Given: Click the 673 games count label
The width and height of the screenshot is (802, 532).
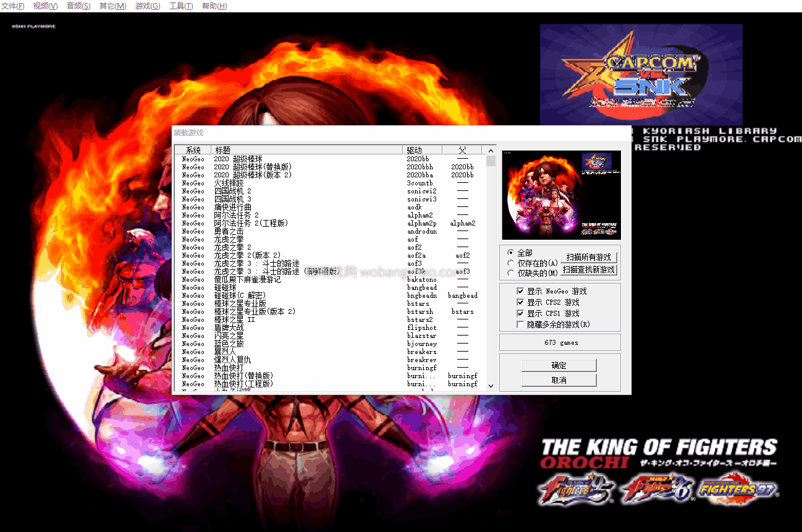Looking at the screenshot, I should tap(561, 342).
